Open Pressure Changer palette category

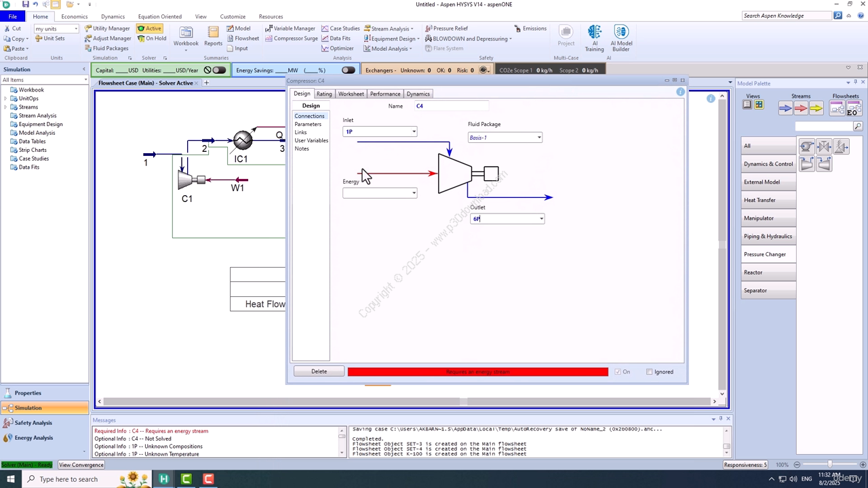coord(768,254)
